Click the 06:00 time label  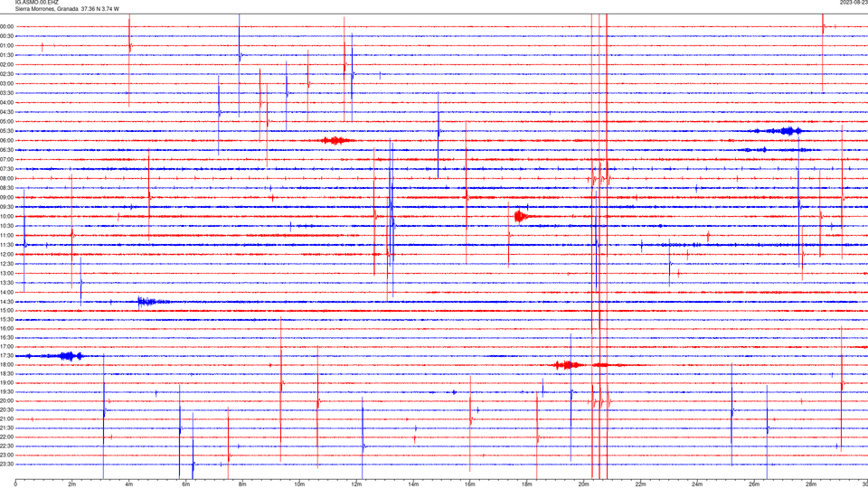point(7,141)
